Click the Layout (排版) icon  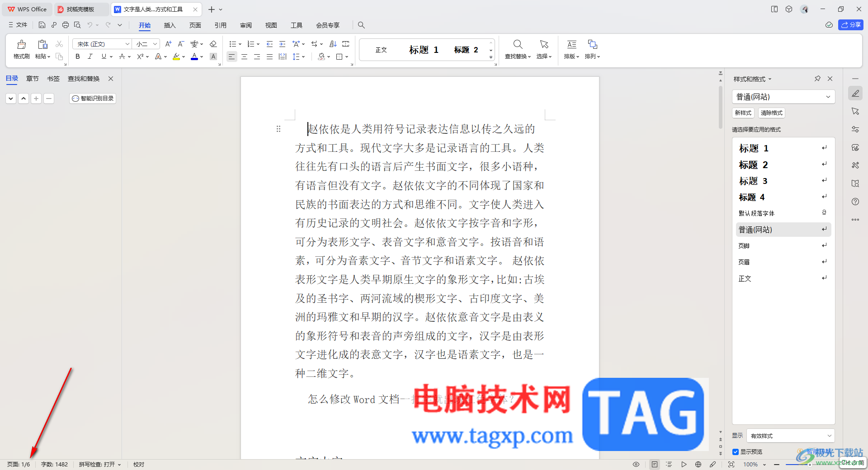572,44
